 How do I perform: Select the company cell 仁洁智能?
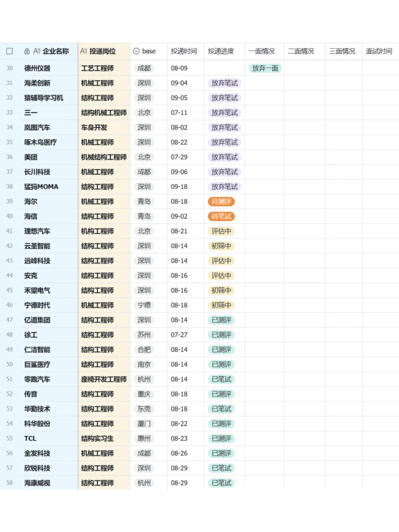(x=49, y=349)
